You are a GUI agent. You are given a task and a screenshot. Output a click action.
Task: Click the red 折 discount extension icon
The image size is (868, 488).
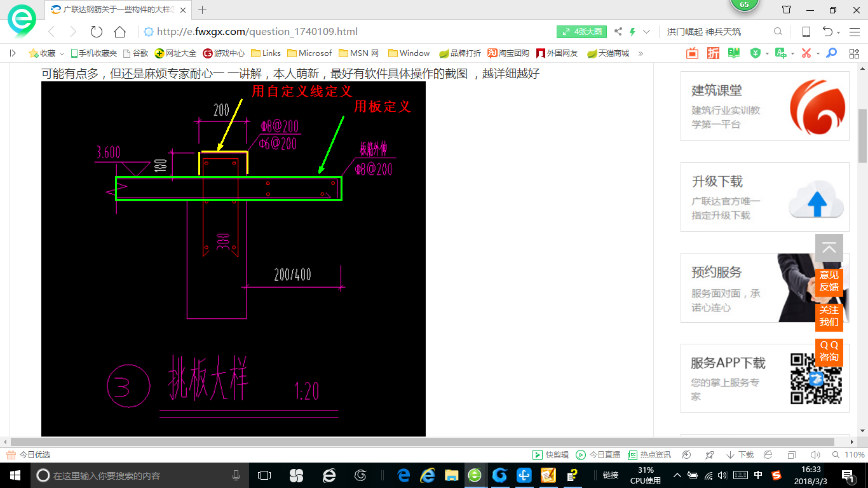click(x=713, y=53)
